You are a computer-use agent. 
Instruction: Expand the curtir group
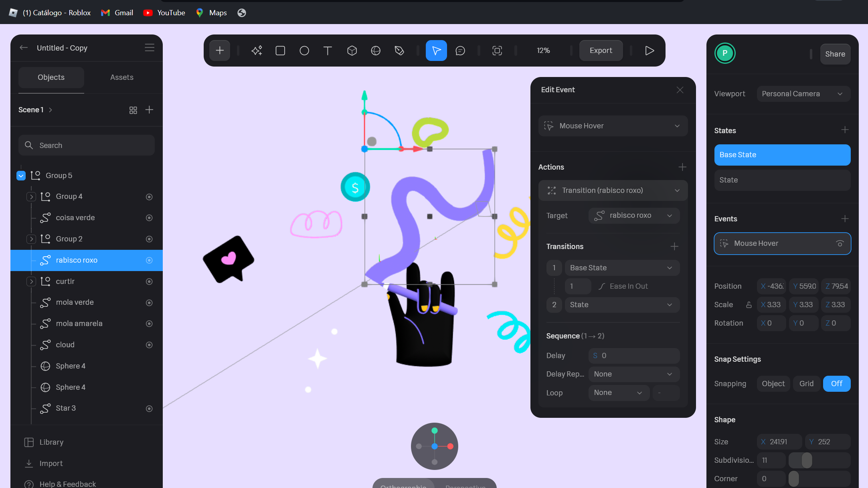pyautogui.click(x=31, y=282)
